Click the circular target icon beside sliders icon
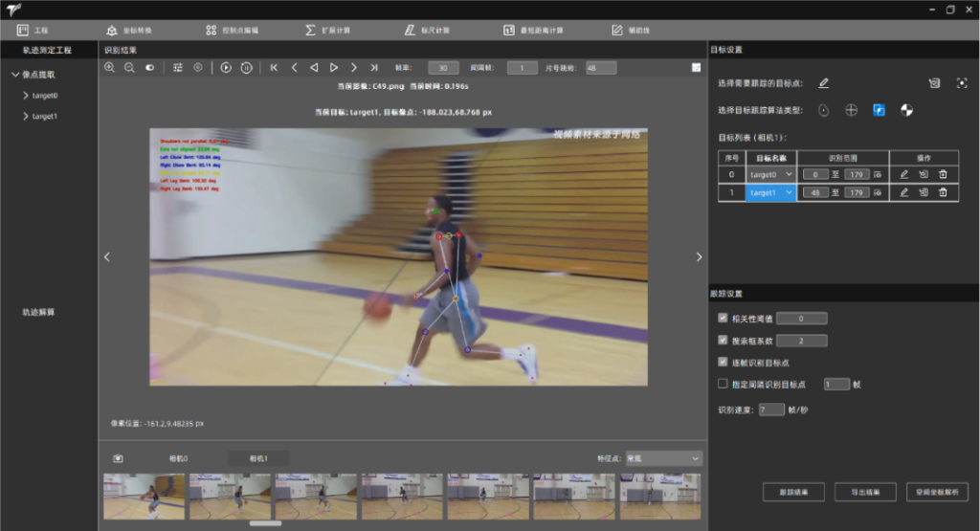Screen dimensions: 980x531 [197, 68]
